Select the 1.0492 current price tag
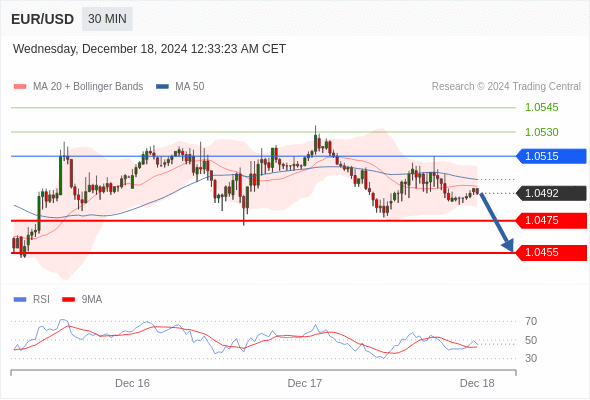 551,193
